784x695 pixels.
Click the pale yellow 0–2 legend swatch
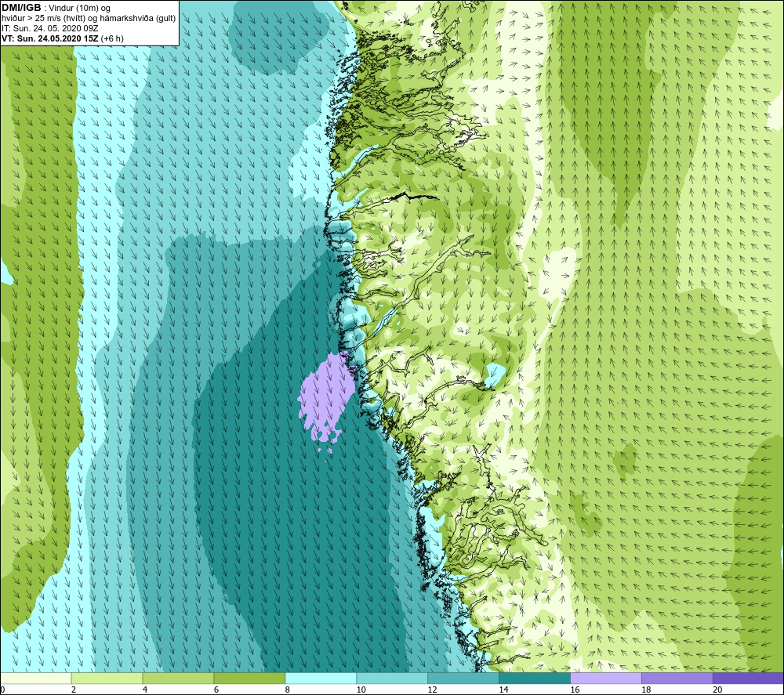click(36, 678)
